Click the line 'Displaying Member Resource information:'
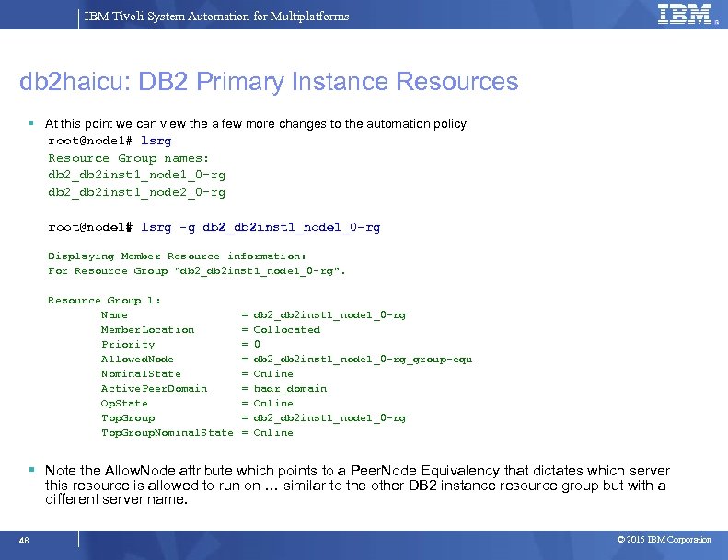 coord(177,257)
